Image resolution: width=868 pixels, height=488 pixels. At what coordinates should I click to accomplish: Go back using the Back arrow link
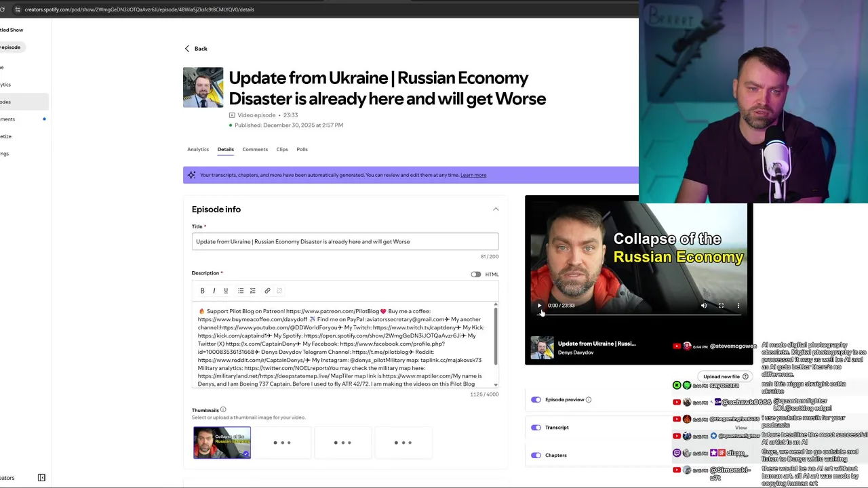click(x=195, y=49)
